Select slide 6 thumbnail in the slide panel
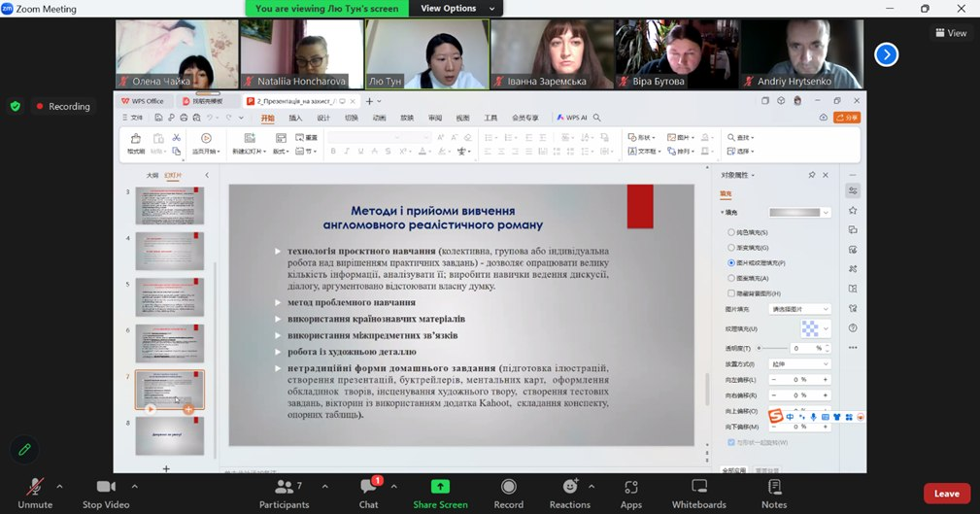Image resolution: width=980 pixels, height=514 pixels. click(x=170, y=343)
